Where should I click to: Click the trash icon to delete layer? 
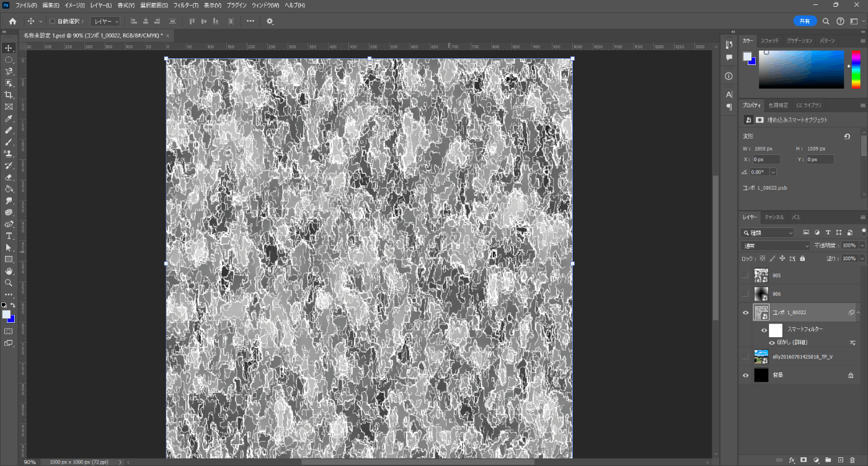click(x=852, y=460)
